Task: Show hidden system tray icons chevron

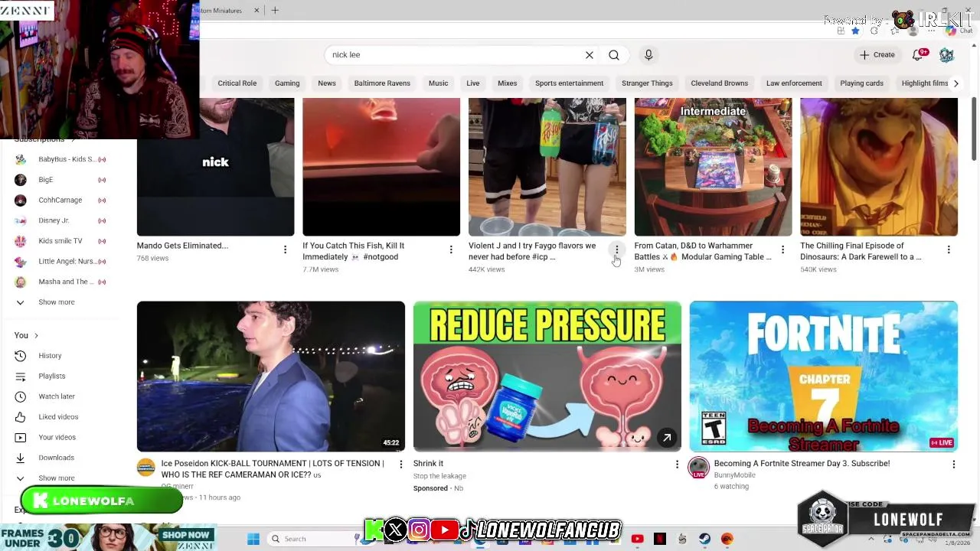Action: 871,539
